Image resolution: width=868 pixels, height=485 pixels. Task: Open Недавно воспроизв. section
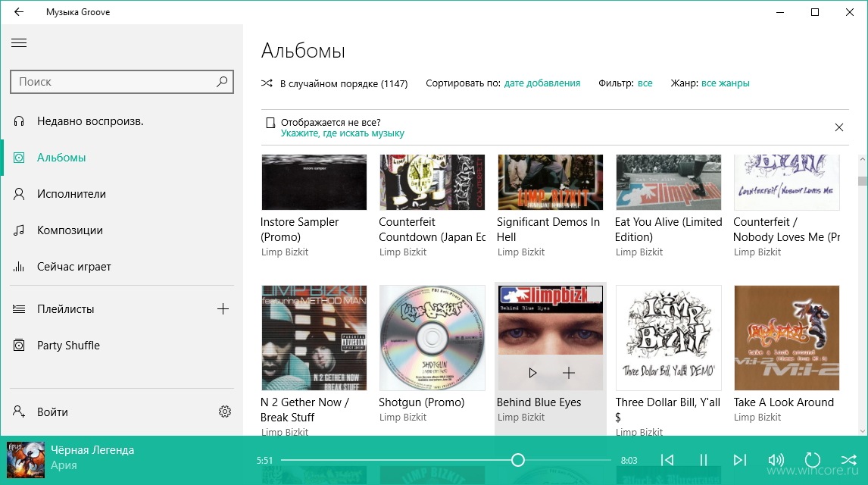122,121
